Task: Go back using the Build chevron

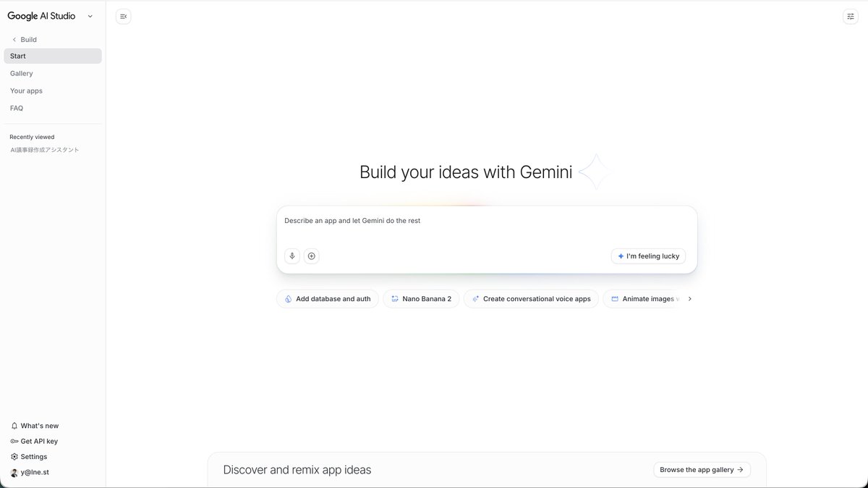Action: click(x=14, y=40)
